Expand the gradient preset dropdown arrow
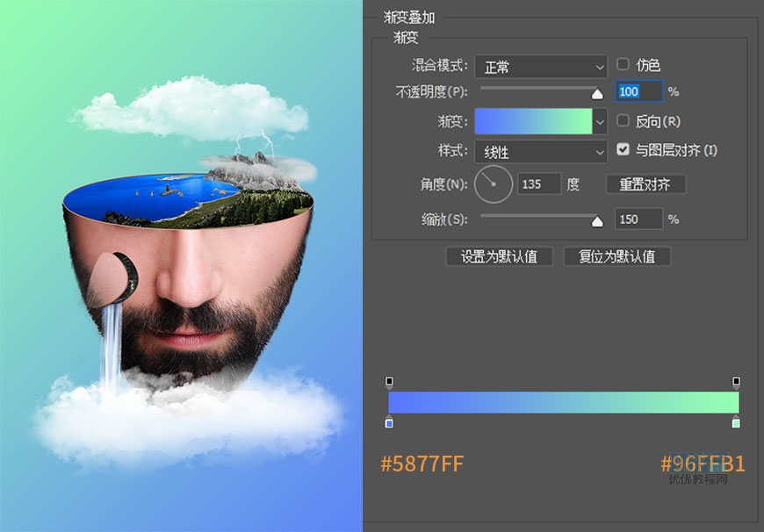 tap(600, 121)
